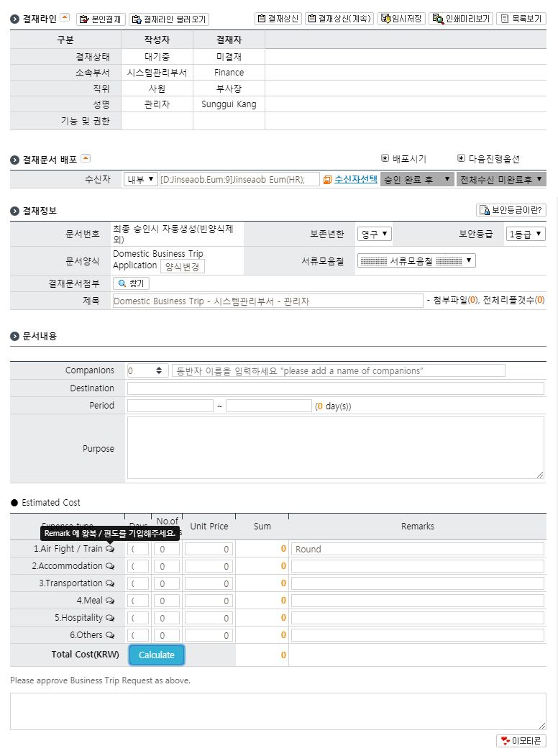Viewport: 558px width, 756px height.
Task: Click the 양식변경 button
Action: 182,266
